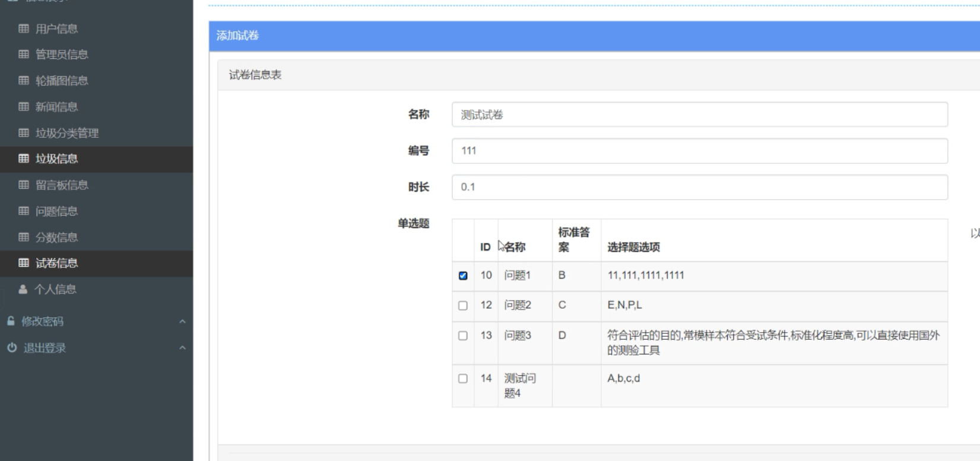Click 退出登录 menu label
The width and height of the screenshot is (980, 461).
(x=45, y=348)
